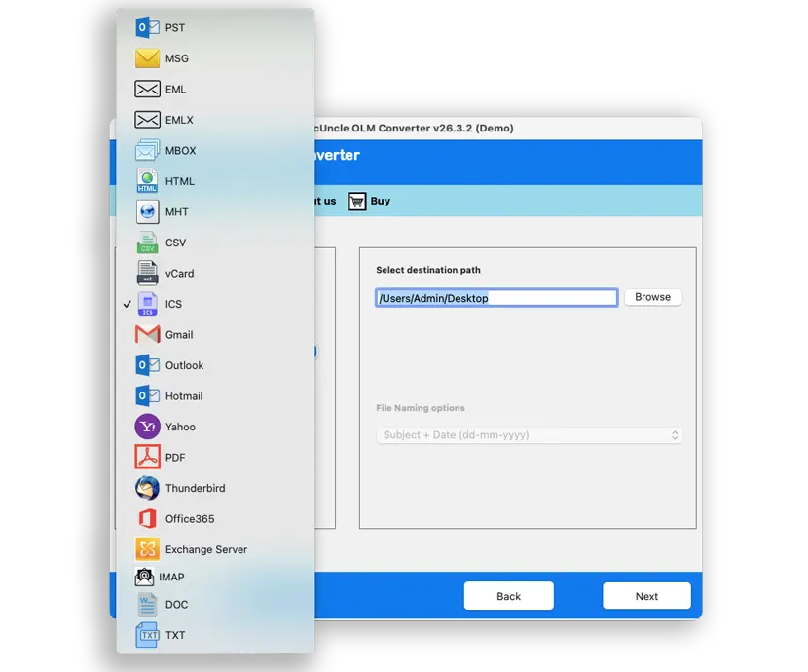Click the Back button
The height and width of the screenshot is (672, 808).
point(508,596)
